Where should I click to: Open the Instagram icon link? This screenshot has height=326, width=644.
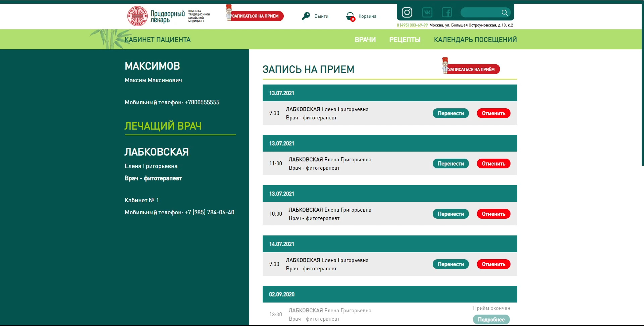[407, 12]
